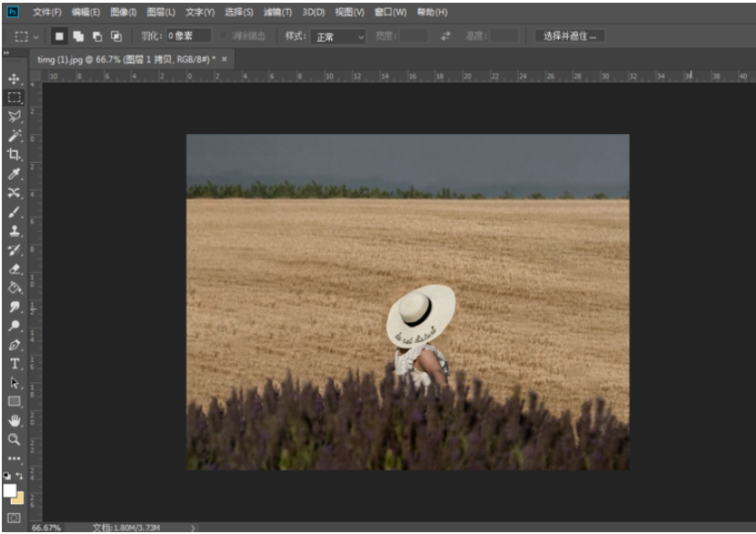Select the Zoom magnifier tool
Image resolution: width=756 pixels, height=534 pixels.
(x=14, y=439)
